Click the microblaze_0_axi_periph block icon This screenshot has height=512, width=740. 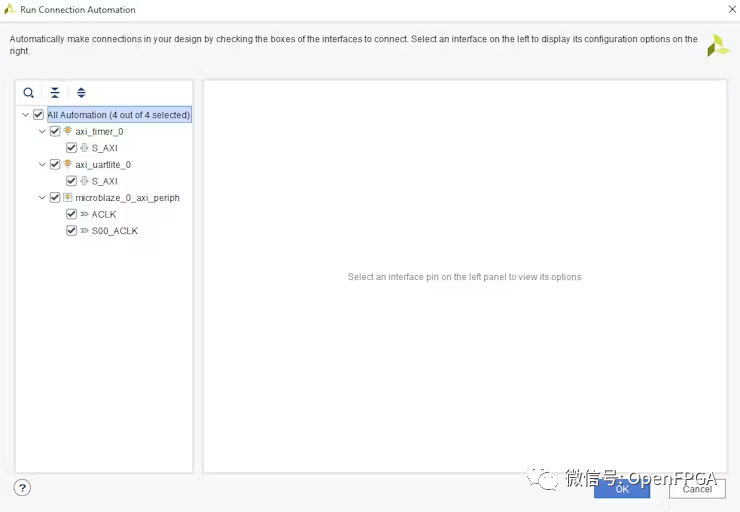pos(68,198)
